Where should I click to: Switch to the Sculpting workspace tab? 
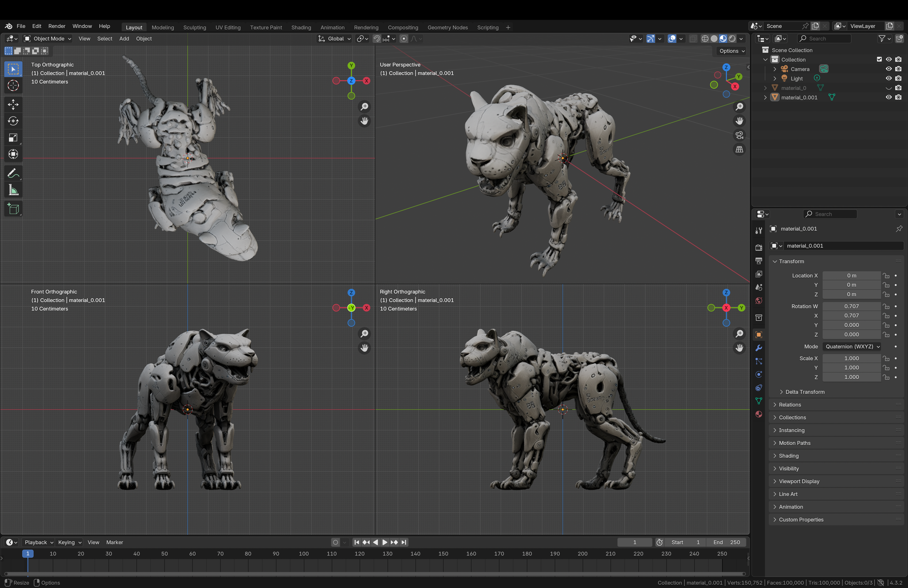(194, 27)
